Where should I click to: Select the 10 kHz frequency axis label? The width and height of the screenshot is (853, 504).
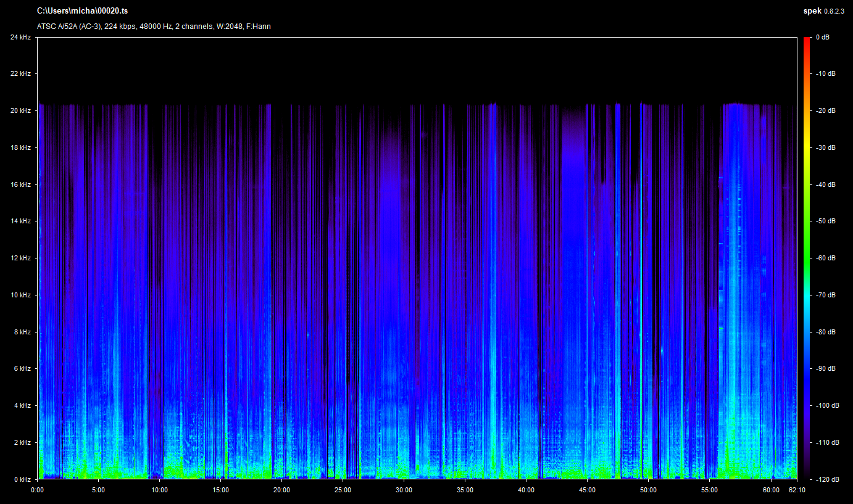20,295
